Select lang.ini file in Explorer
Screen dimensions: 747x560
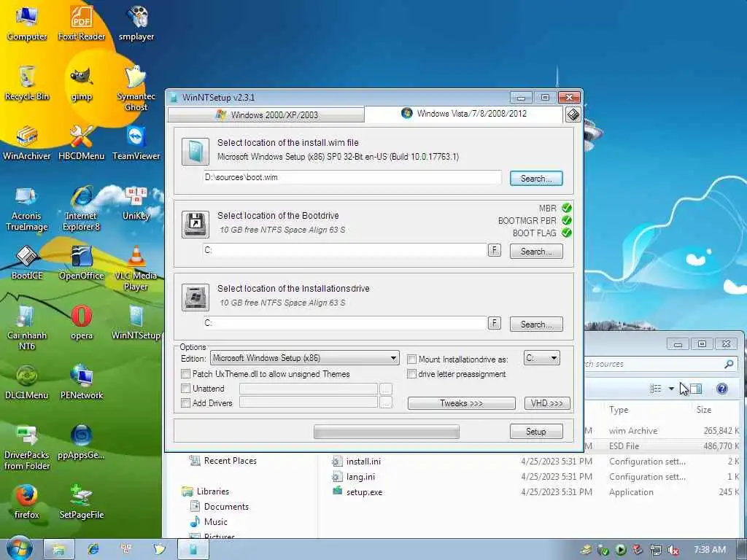(353, 476)
